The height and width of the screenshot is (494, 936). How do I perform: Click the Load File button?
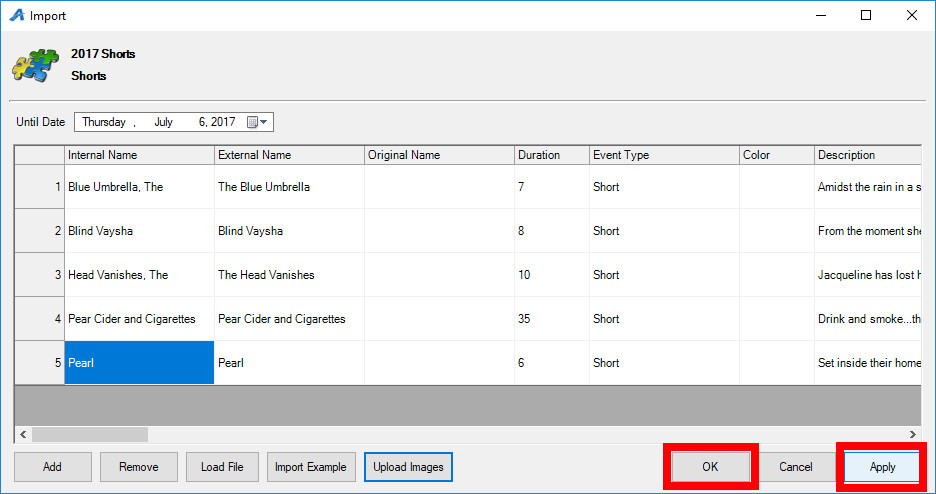[x=222, y=467]
